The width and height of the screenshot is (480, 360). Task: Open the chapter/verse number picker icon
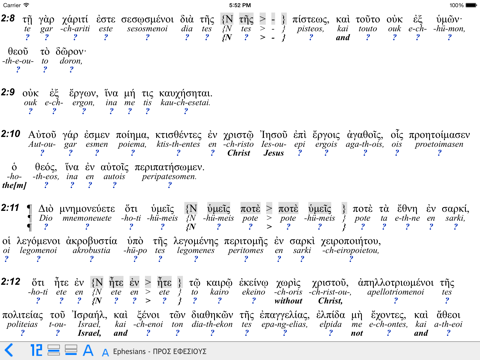pos(36,350)
